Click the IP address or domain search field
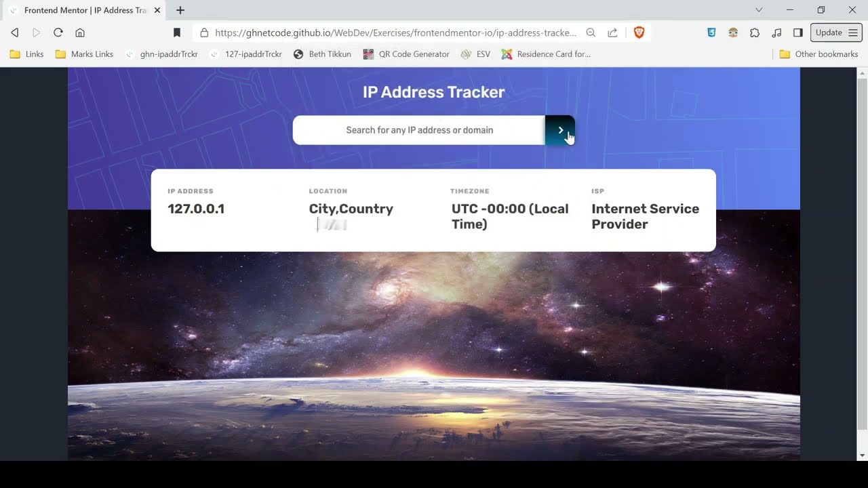 419,130
